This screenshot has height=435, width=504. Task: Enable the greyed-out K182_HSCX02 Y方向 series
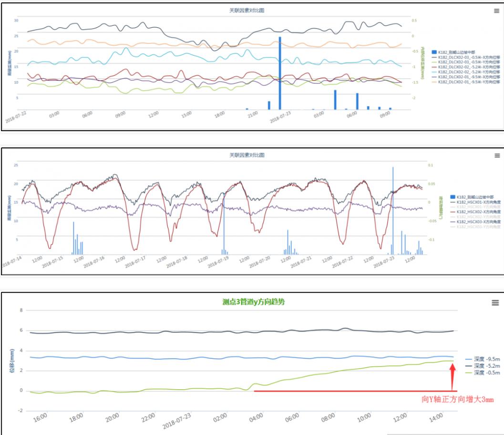tap(475, 217)
